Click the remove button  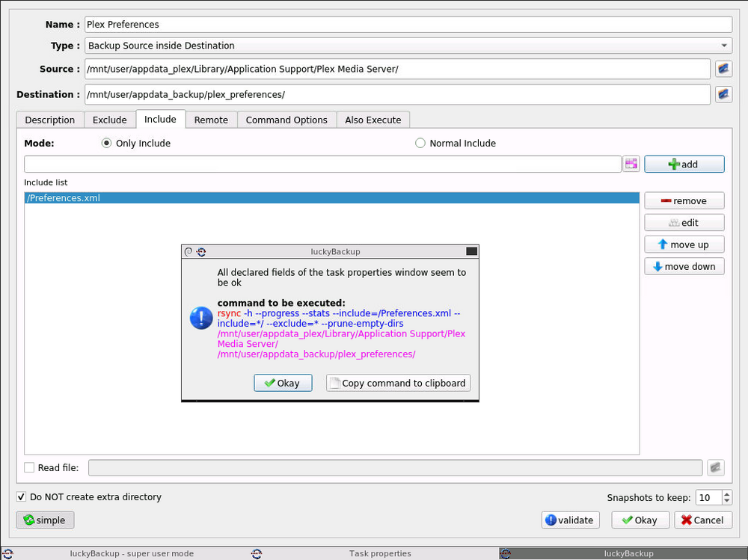click(684, 201)
